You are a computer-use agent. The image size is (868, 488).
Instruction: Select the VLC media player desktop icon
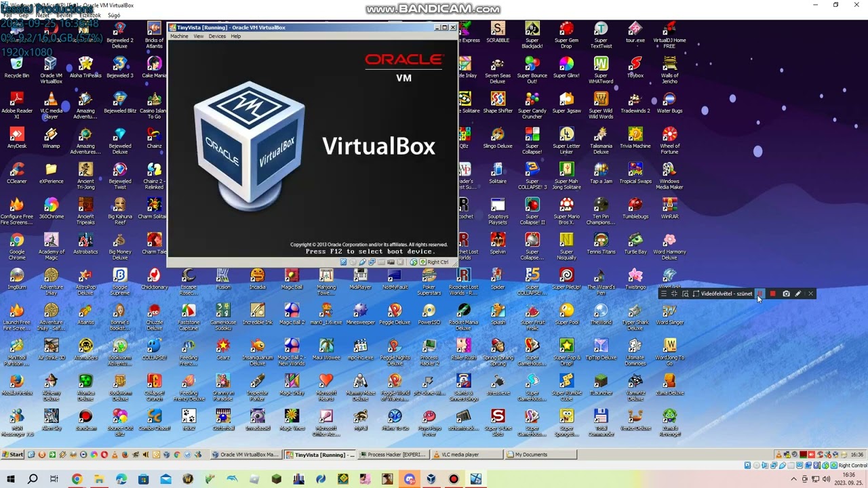(x=51, y=105)
